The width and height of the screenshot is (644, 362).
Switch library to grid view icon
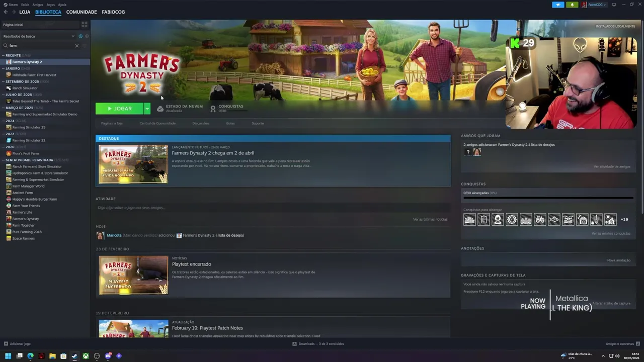(x=84, y=24)
